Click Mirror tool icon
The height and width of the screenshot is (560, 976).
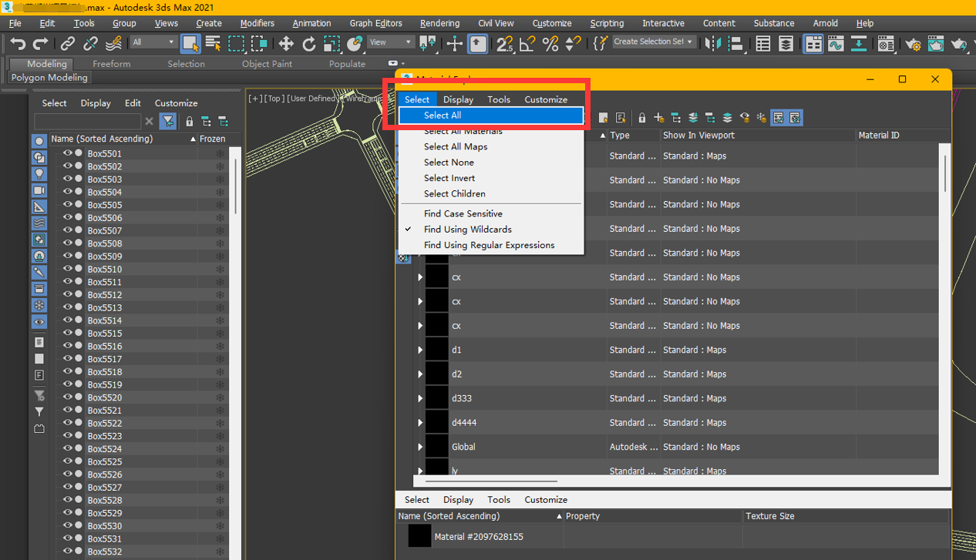713,43
